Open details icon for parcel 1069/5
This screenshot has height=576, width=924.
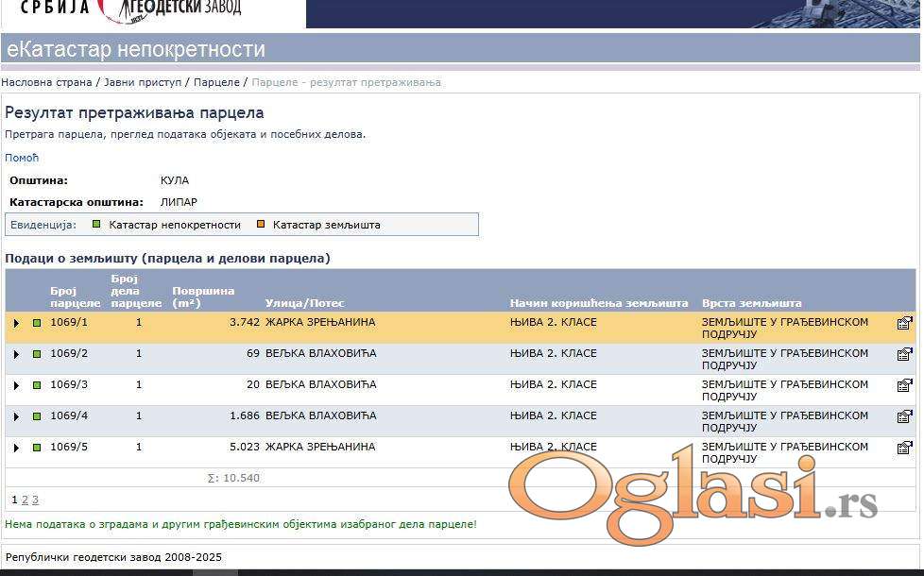click(x=904, y=448)
